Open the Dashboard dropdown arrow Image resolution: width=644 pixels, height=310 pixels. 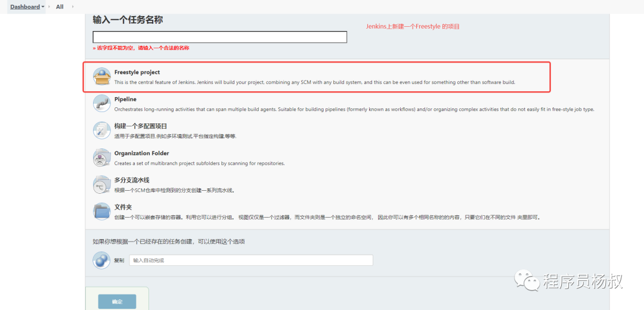43,7
